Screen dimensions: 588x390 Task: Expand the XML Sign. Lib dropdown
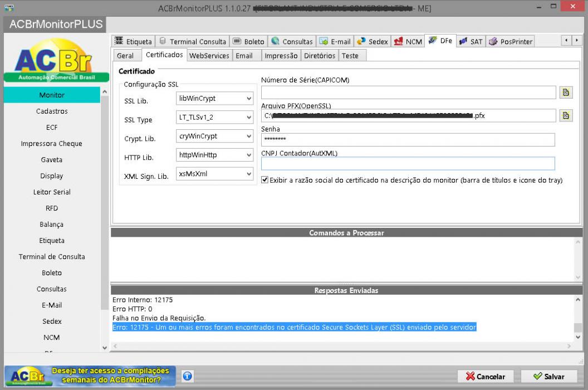[x=214, y=173]
